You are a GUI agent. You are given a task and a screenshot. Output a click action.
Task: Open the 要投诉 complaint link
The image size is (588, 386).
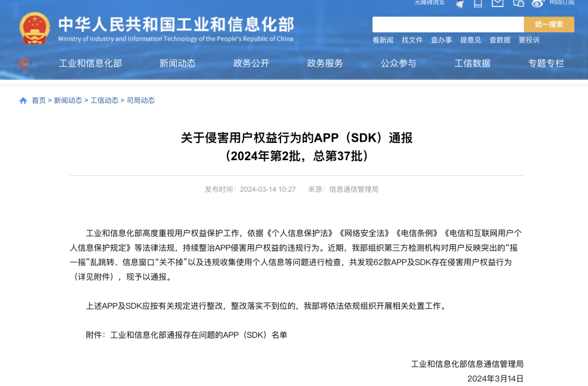click(529, 40)
